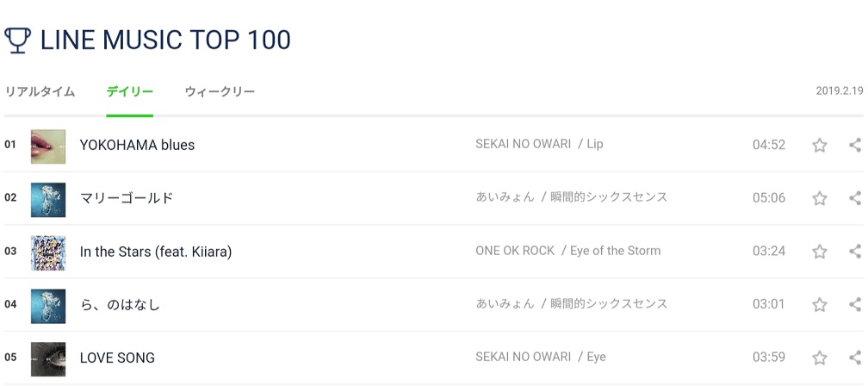Share the YOKOHAMA blues track
This screenshot has width=868, height=386.
(x=854, y=145)
